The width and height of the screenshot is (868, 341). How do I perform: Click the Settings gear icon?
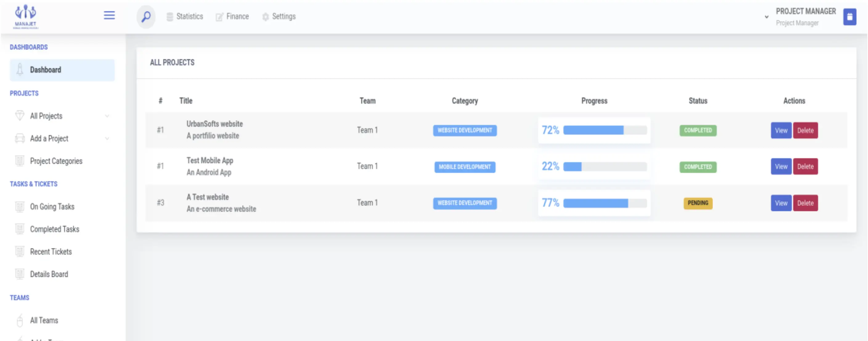pos(266,17)
